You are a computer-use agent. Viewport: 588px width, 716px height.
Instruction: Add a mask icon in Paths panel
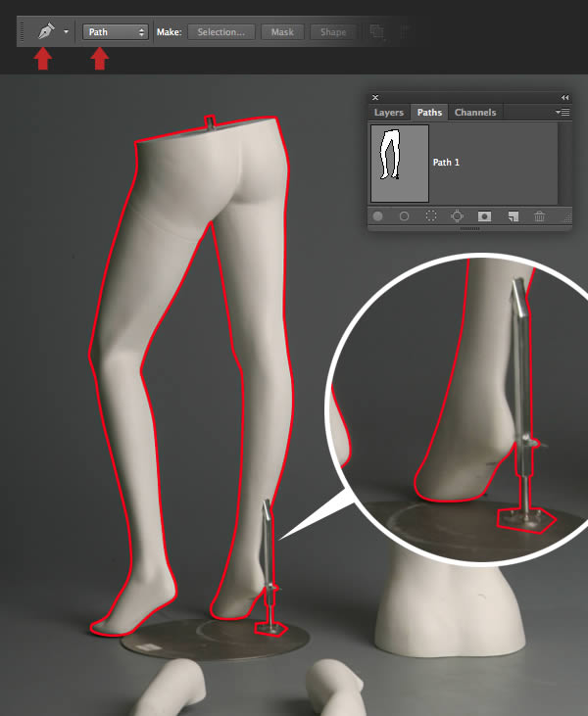pos(484,216)
